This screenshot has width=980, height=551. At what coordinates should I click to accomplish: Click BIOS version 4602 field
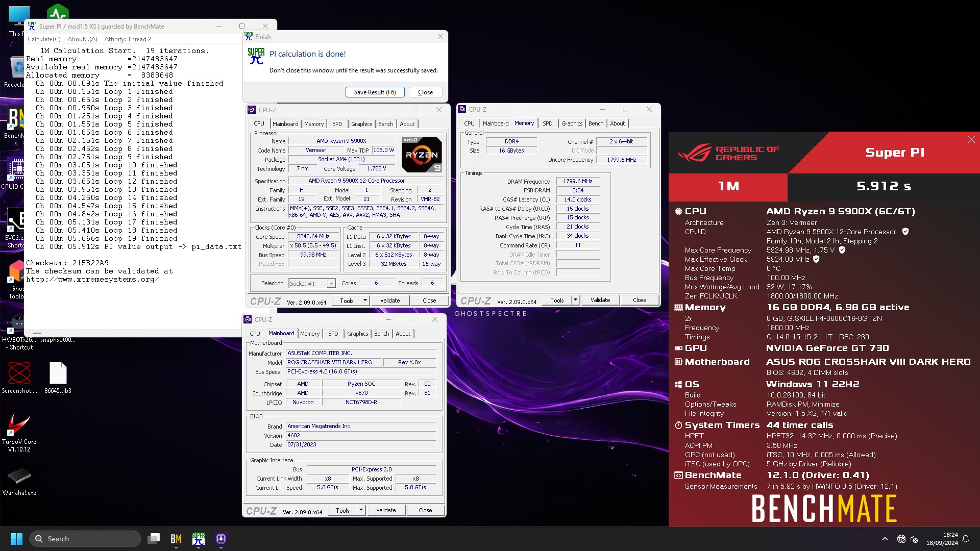pyautogui.click(x=361, y=436)
